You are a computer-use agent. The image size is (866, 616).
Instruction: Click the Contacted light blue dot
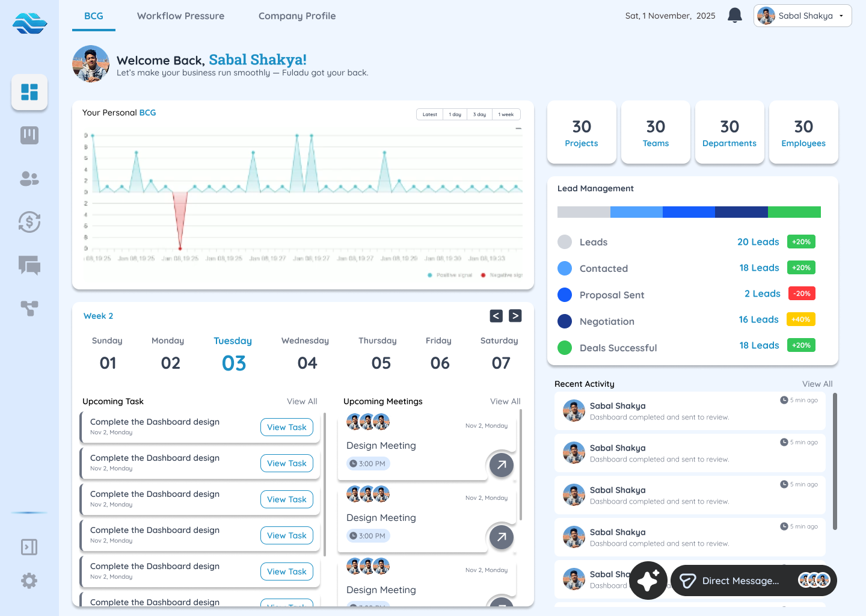coord(565,268)
